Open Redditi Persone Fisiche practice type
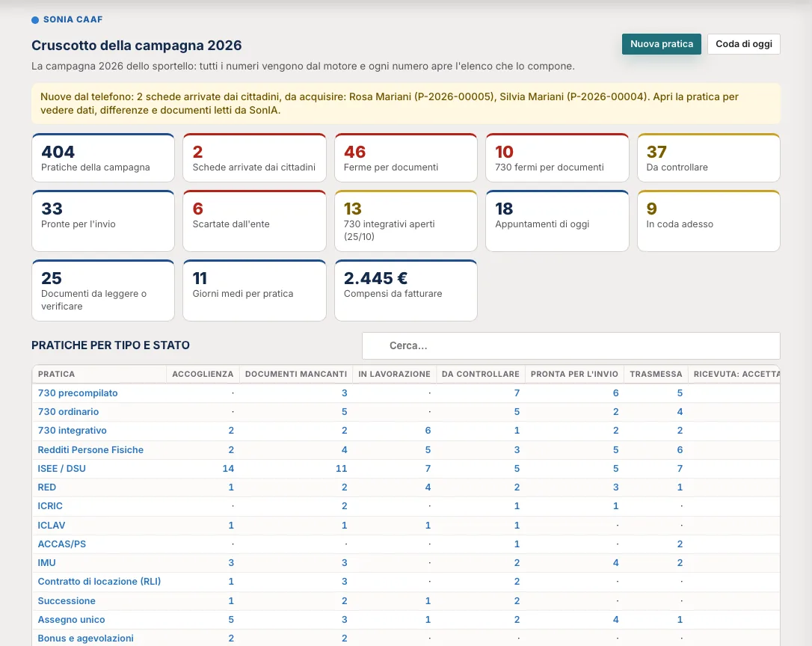The height and width of the screenshot is (646, 812). coord(90,449)
